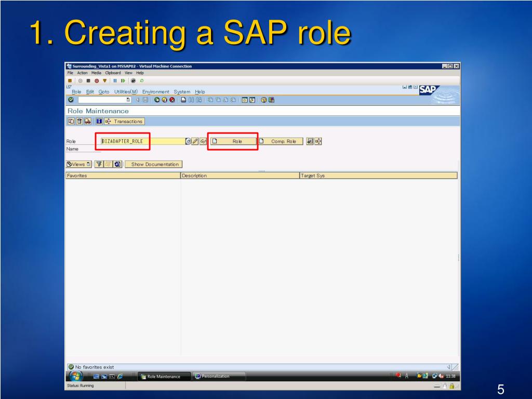Click the Role input field containing BIZADAPTER_ROLE
The width and height of the screenshot is (532, 399).
coord(143,141)
